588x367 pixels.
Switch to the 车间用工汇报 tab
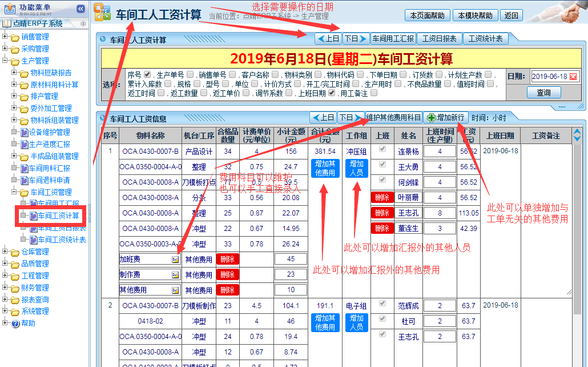(x=393, y=39)
